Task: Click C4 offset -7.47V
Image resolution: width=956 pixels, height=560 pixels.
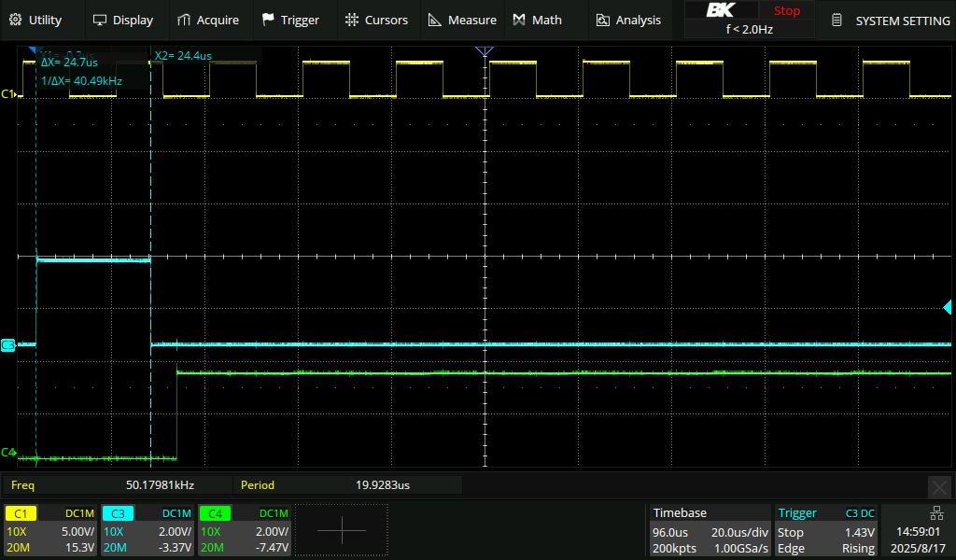Action: (273, 548)
